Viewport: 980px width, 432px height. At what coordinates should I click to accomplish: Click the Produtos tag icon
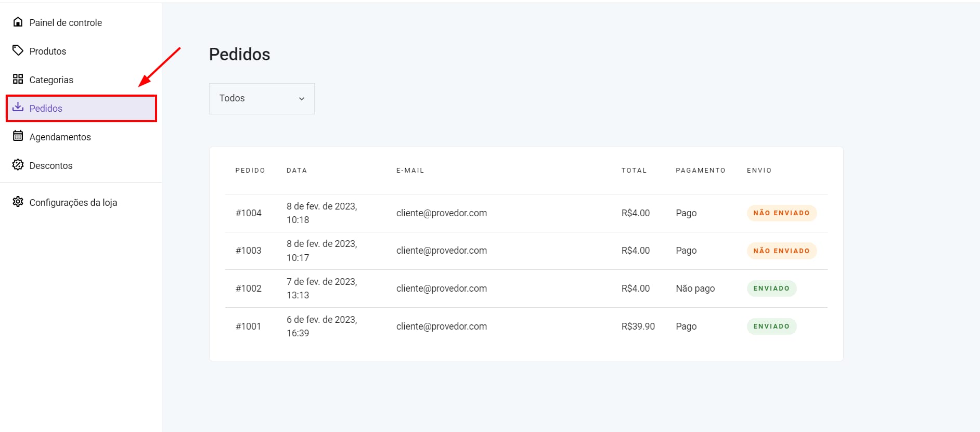[x=18, y=50]
